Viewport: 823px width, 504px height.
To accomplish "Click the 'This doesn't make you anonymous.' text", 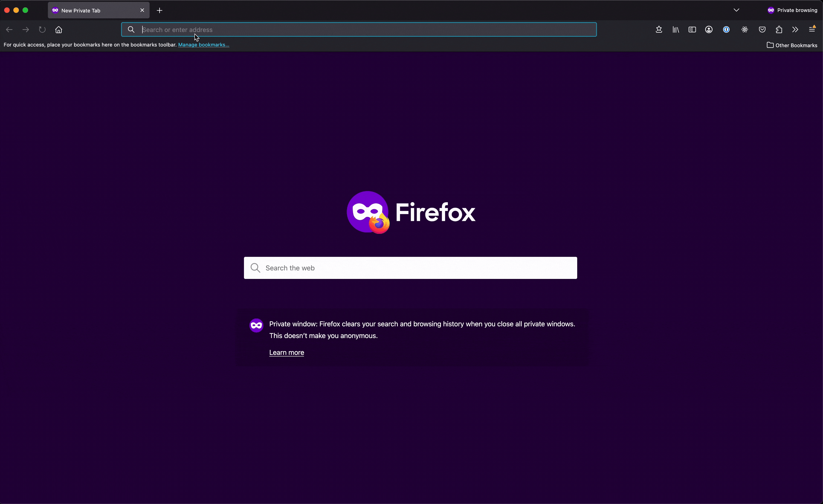I will [x=323, y=336].
